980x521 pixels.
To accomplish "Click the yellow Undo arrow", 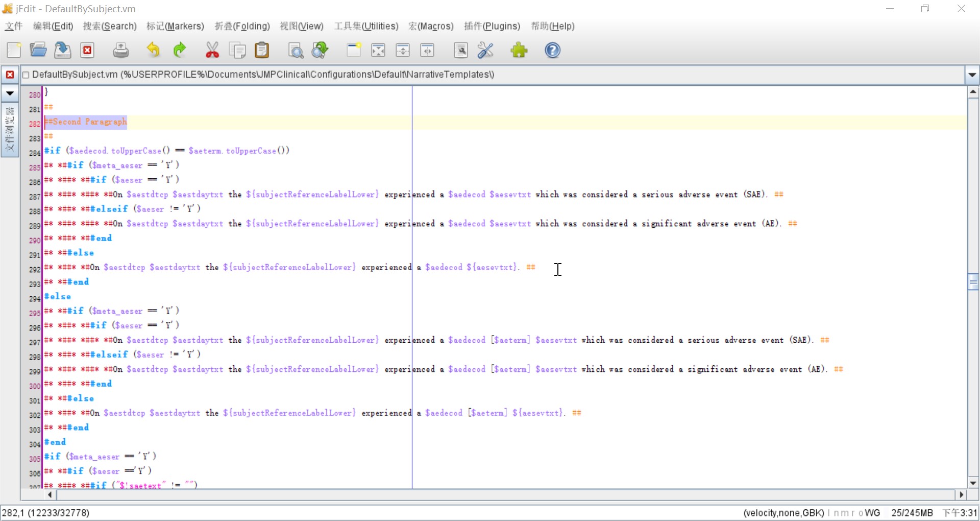I will coord(153,50).
